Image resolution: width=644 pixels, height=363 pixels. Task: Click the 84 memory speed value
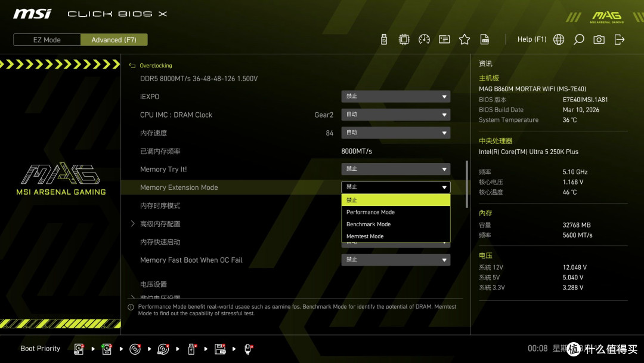pos(329,133)
